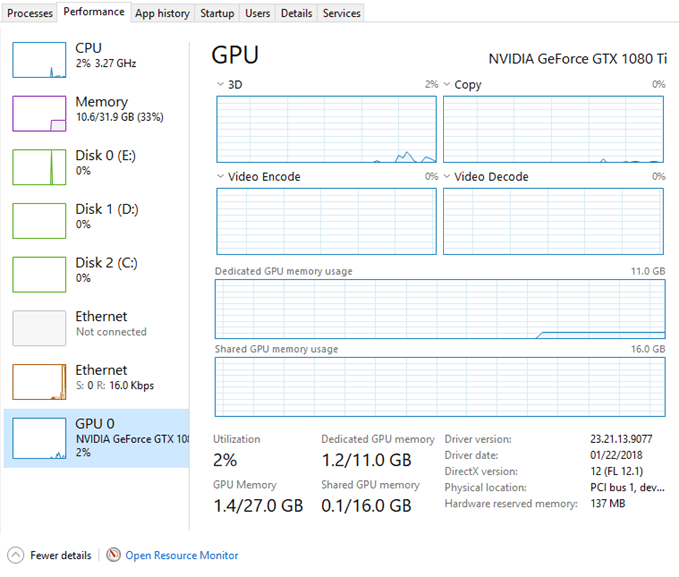Expand the Copy graph engine dropdown
The image size is (679, 577).
(448, 85)
